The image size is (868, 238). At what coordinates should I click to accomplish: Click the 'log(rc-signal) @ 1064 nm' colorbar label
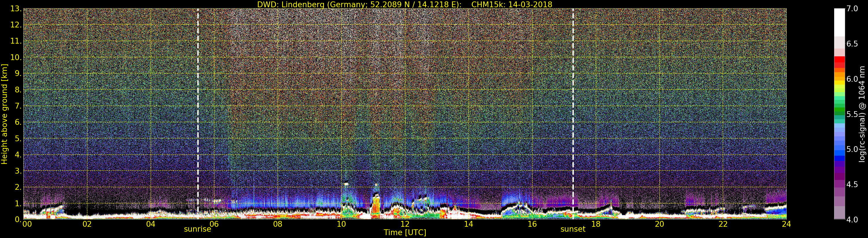[862, 114]
